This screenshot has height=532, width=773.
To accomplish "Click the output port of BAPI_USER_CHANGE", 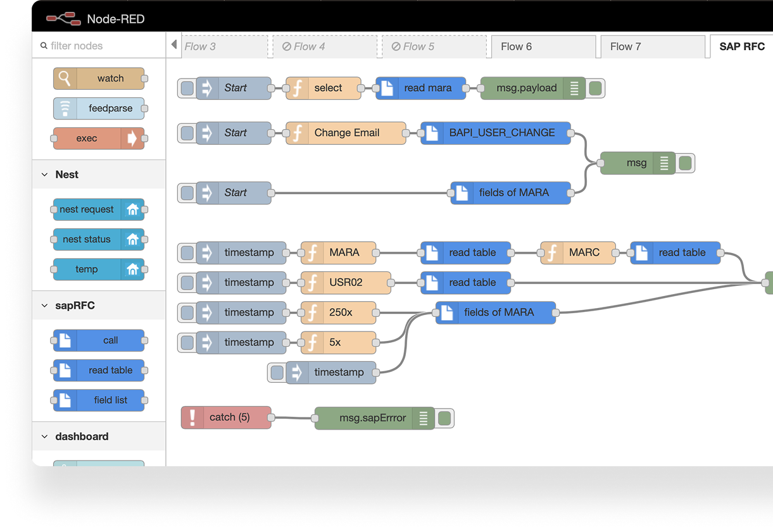I will (x=571, y=133).
